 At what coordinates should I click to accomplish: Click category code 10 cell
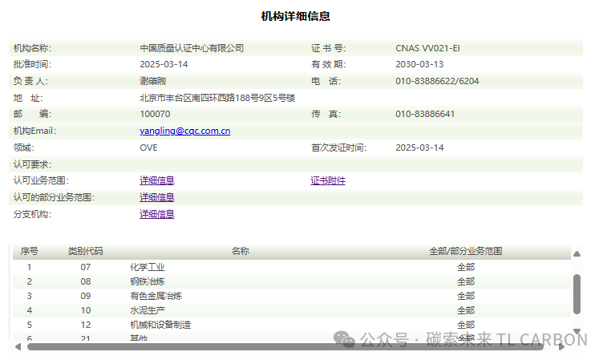tap(86, 310)
